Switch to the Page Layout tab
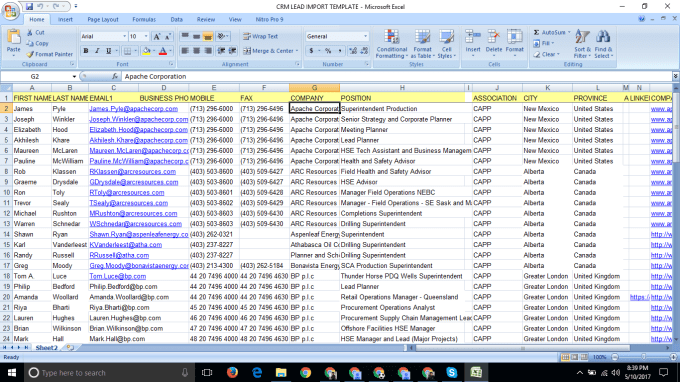 tap(103, 20)
